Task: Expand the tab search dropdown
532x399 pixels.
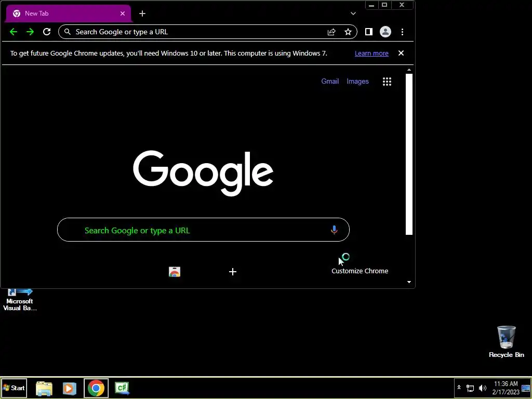Action: [353, 14]
